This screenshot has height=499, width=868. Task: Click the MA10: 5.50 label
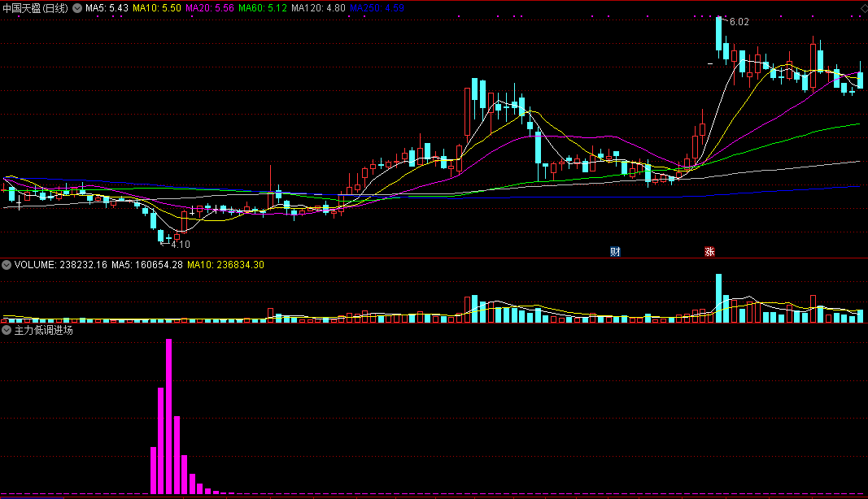coord(157,8)
